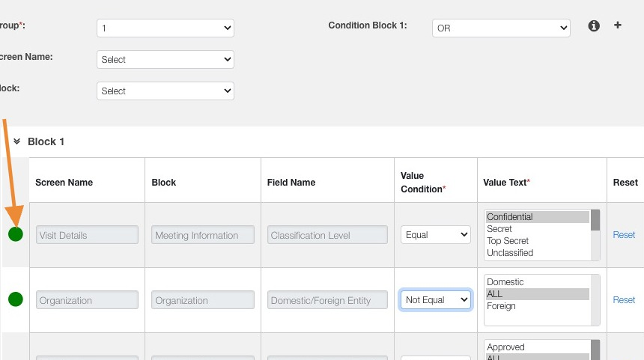Click the Classification Level field name box
The height and width of the screenshot is (360, 644).
pos(327,235)
